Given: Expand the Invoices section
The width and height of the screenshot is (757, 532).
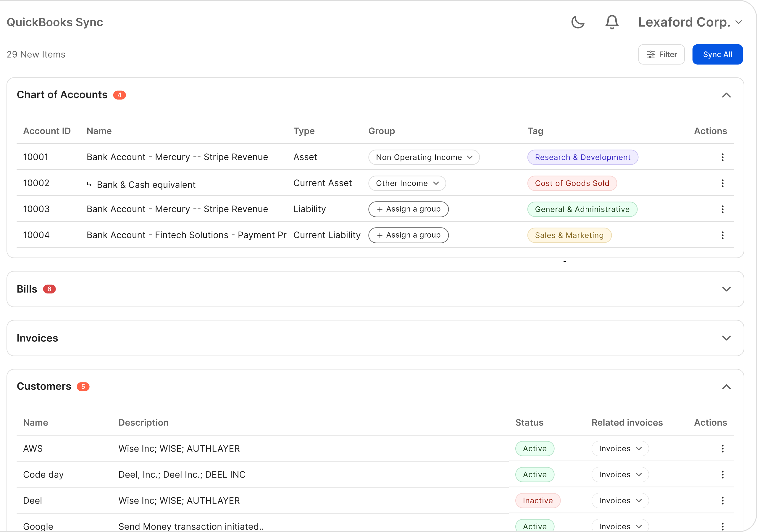Looking at the screenshot, I should [x=726, y=338].
